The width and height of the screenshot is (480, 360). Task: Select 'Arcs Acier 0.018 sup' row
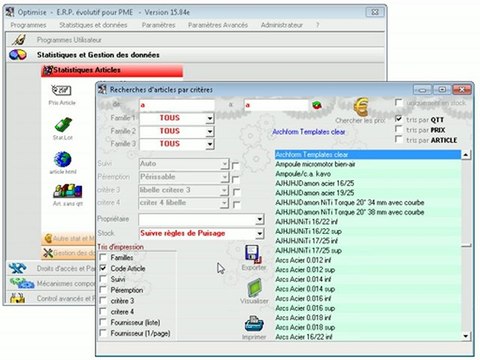(x=368, y=327)
